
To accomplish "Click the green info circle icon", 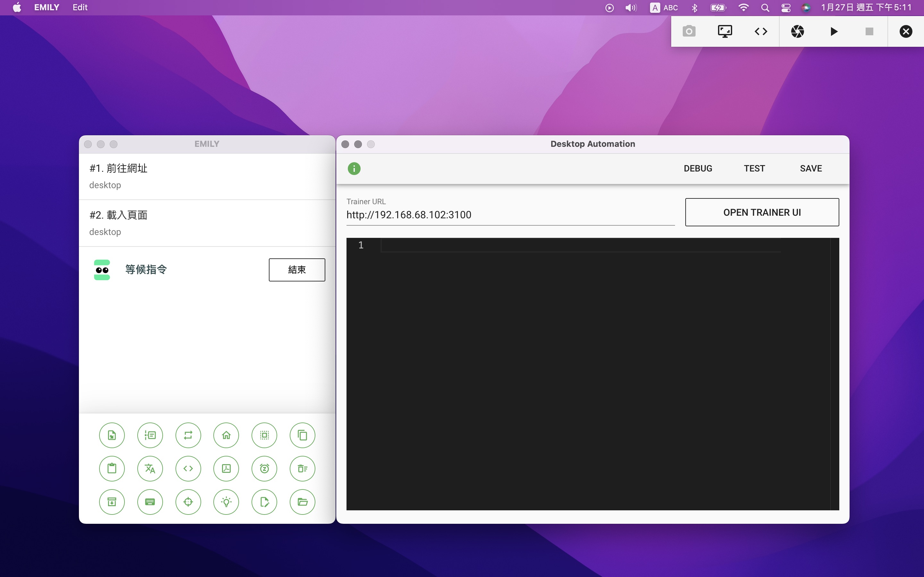I will pos(354,168).
